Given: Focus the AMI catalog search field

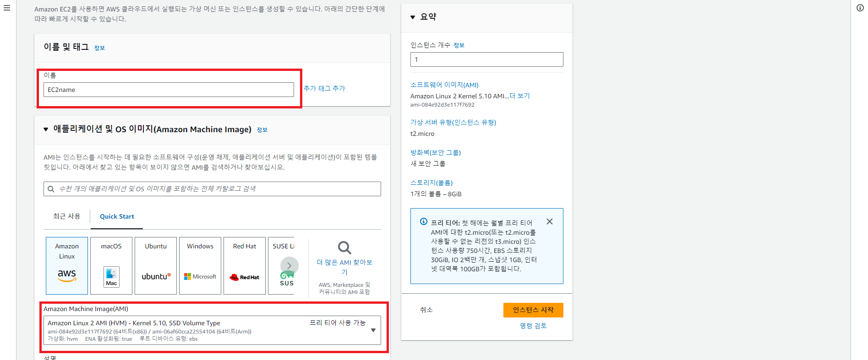Looking at the screenshot, I should pyautogui.click(x=212, y=189).
